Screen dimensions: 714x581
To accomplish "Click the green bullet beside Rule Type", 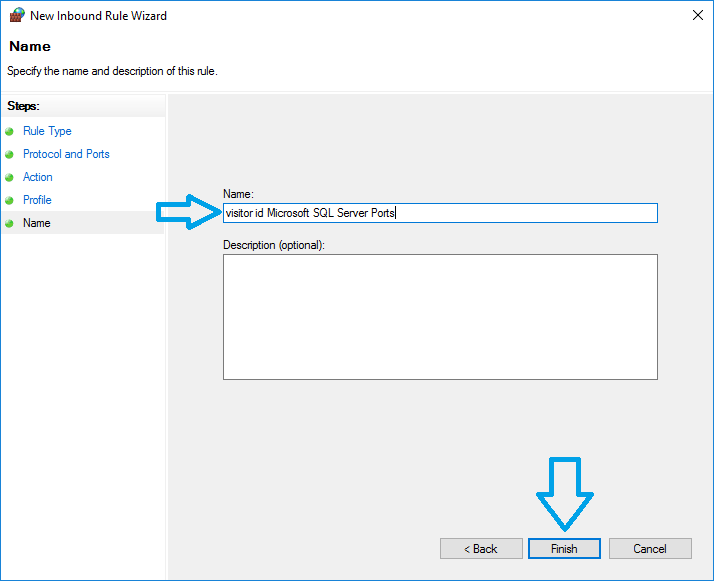I will 10,131.
